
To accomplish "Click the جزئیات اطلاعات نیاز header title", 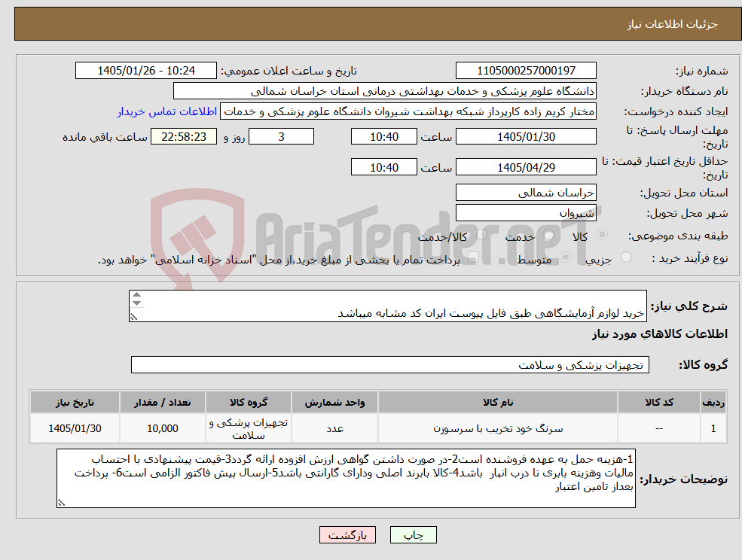I will [x=673, y=24].
